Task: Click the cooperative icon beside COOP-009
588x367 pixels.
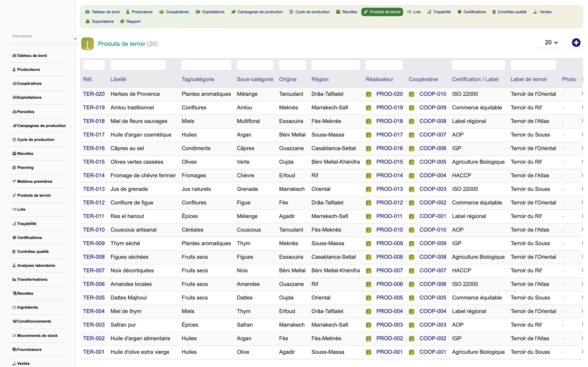Action: coord(412,108)
